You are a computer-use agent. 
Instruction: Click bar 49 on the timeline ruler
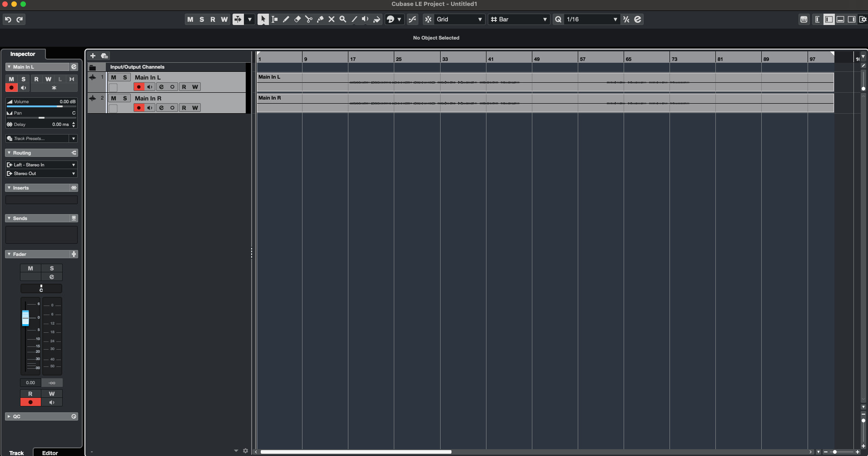coord(537,59)
